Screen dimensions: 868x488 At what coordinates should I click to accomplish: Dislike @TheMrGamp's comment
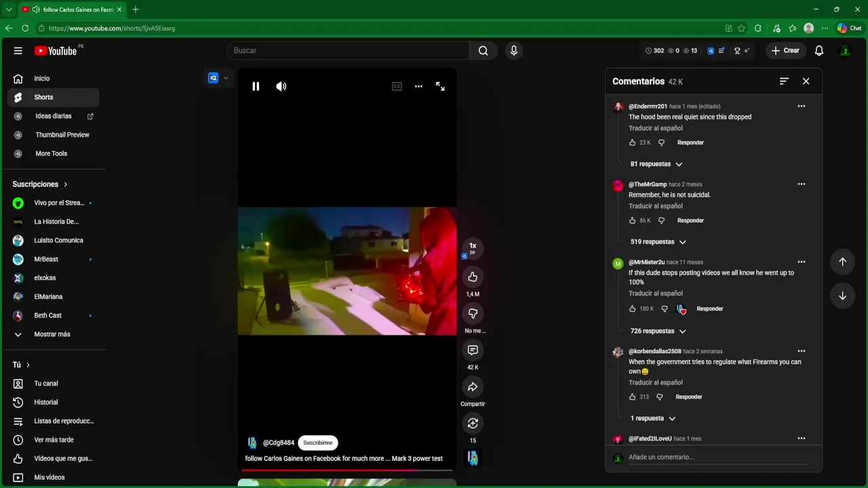click(x=661, y=220)
